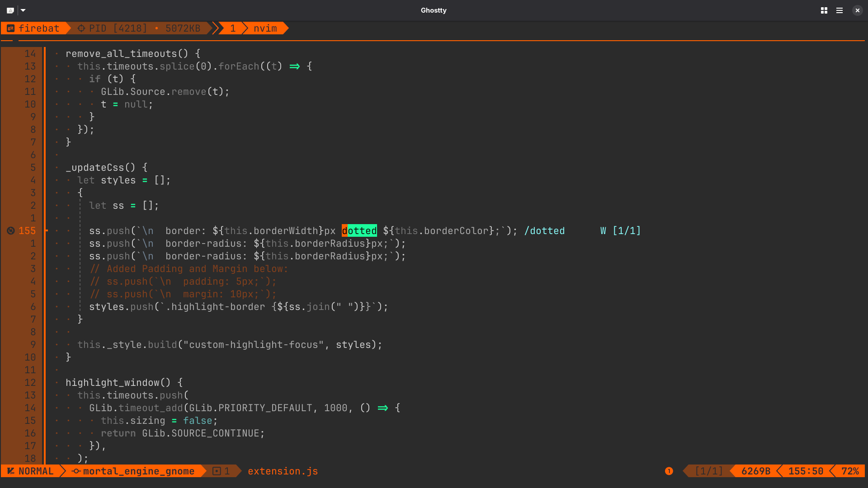Click the new terminal tab icon
The image size is (868, 488).
(x=10, y=10)
